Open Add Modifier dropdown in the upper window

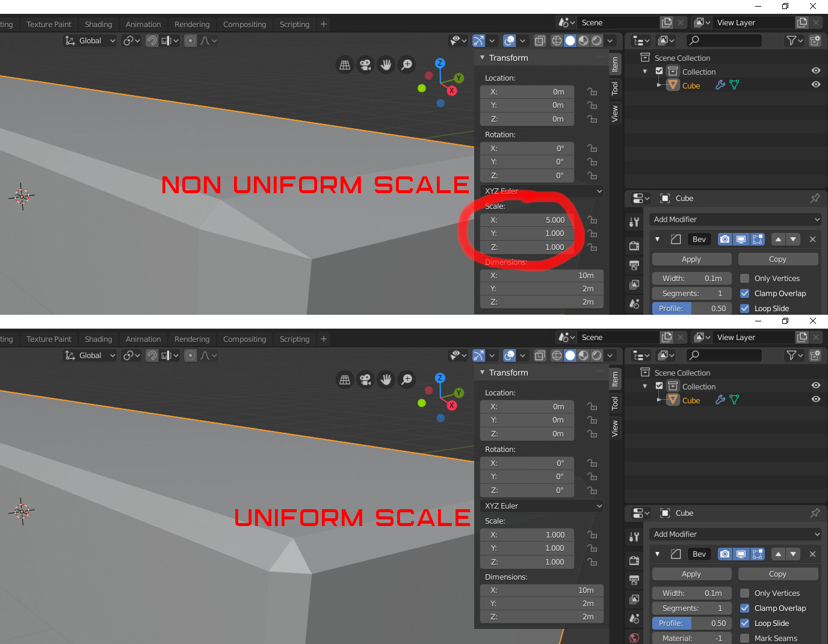tap(735, 219)
